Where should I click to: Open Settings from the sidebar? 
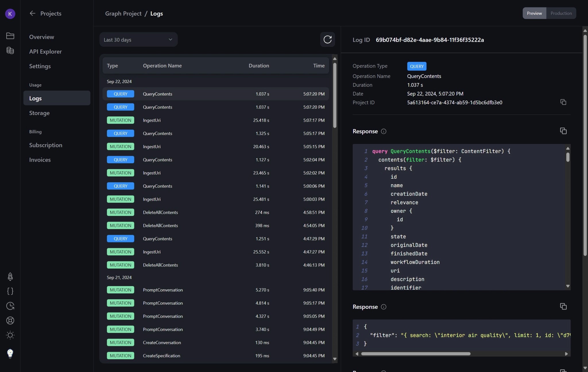click(x=40, y=66)
